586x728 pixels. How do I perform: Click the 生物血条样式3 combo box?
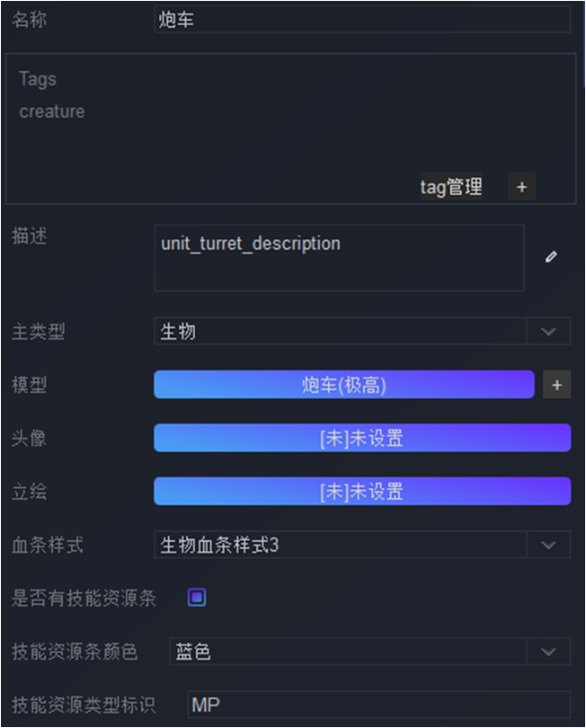(341, 545)
